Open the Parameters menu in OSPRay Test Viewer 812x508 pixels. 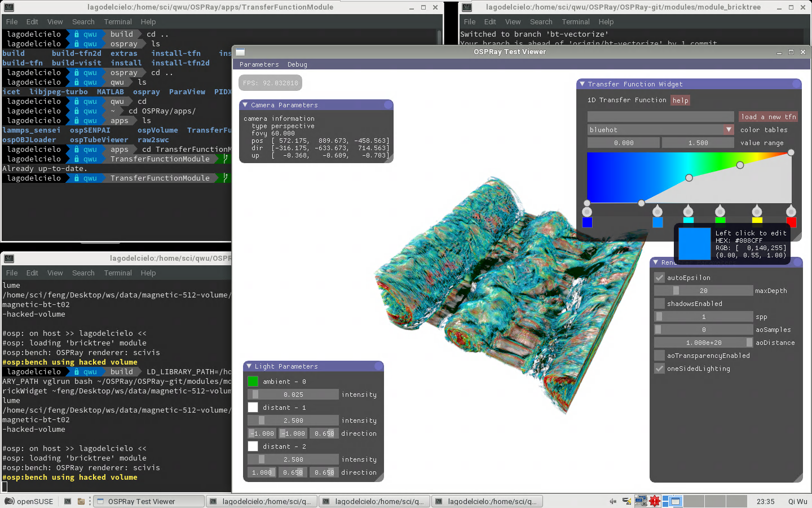[259, 64]
